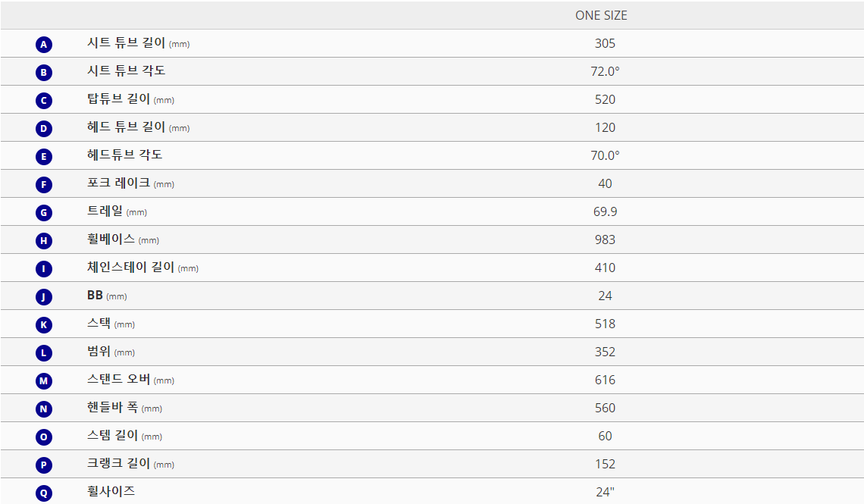
Task: Click the J circle icon beside BB
Action: 44,297
